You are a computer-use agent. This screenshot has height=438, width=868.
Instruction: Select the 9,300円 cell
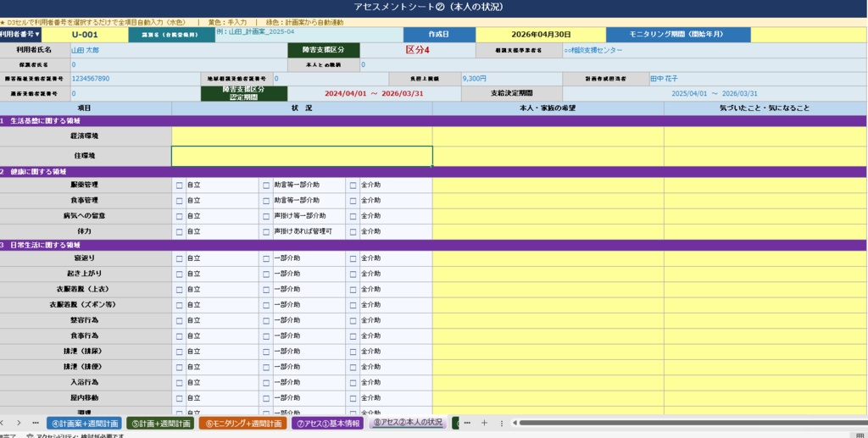click(511, 79)
